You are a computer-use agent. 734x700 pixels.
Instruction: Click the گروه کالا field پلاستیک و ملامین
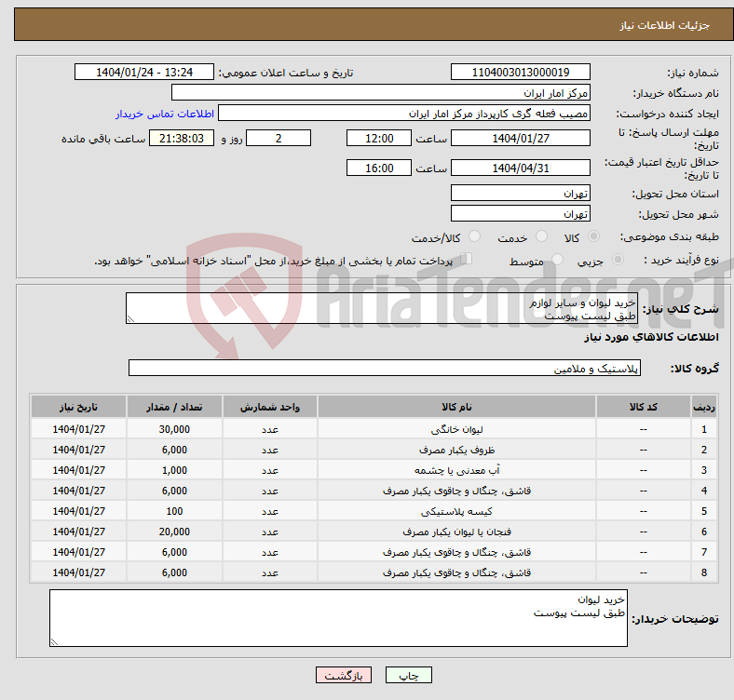tap(385, 368)
